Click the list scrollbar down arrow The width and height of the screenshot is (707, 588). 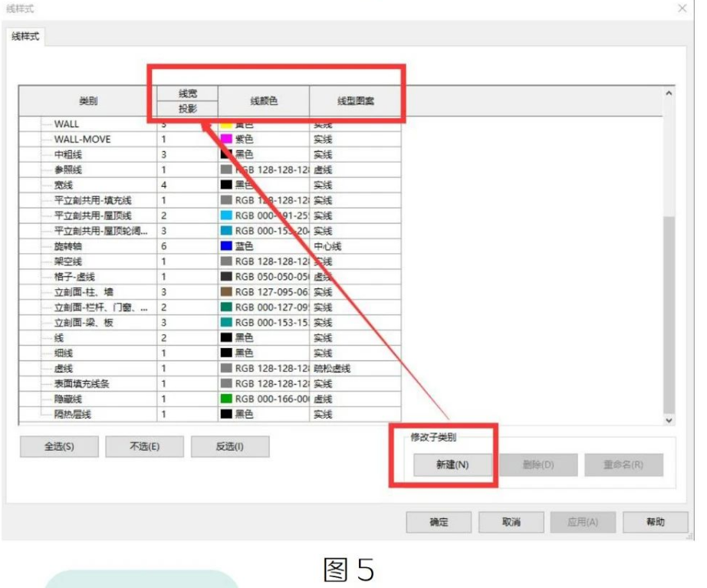(669, 420)
